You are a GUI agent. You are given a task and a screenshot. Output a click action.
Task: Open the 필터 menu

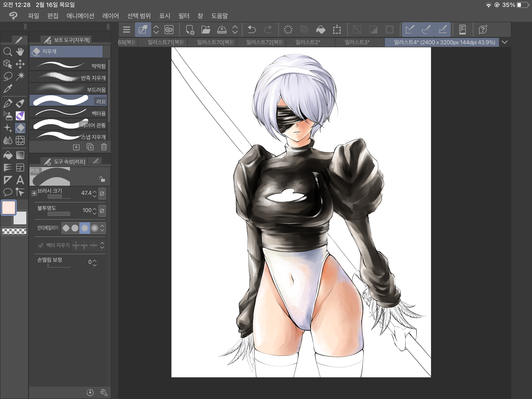pyautogui.click(x=184, y=16)
